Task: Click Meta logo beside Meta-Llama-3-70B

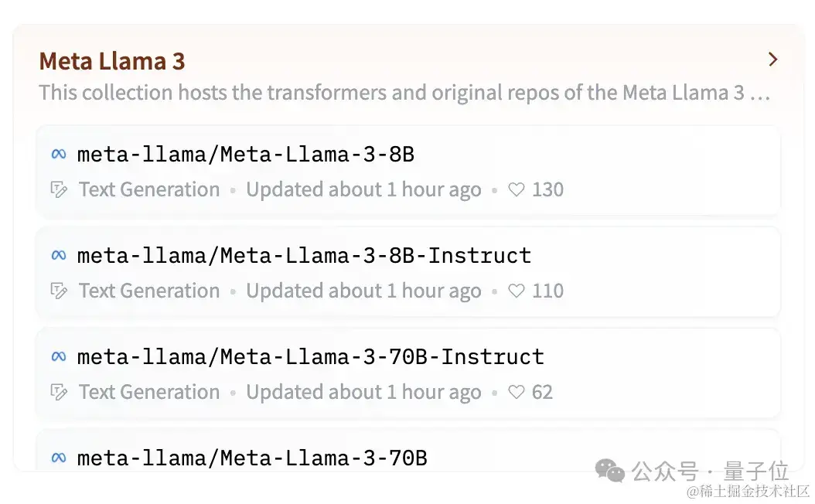Action: (58, 458)
